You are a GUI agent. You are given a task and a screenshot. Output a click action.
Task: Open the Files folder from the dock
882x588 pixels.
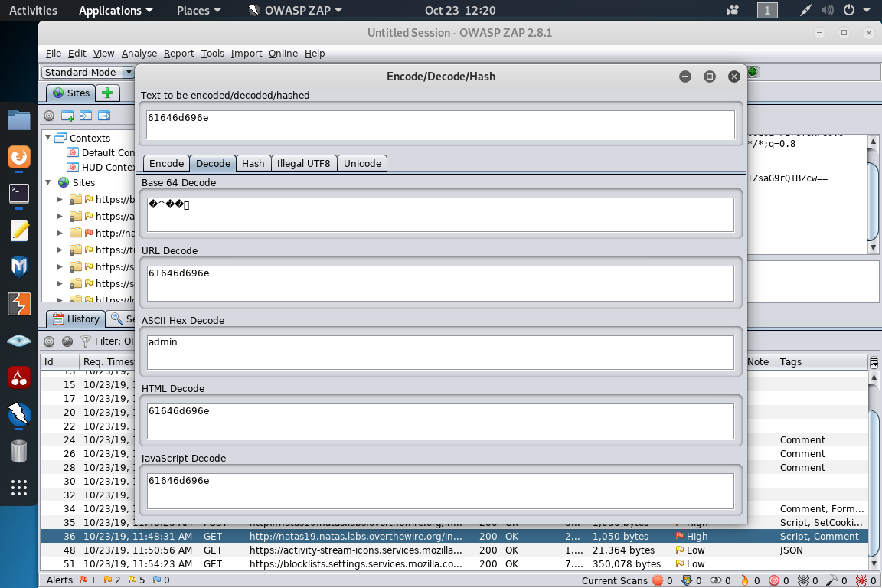click(x=18, y=120)
